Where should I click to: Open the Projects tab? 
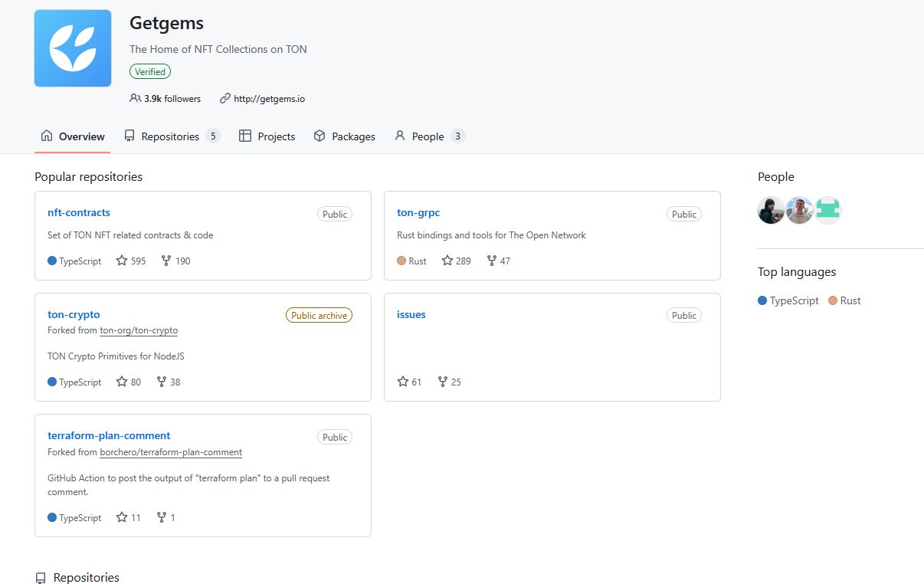(267, 136)
